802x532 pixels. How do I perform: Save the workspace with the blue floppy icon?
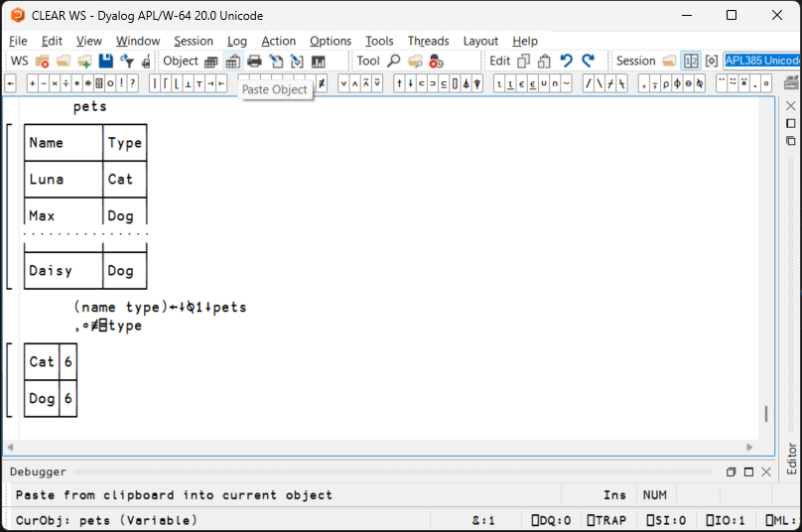(x=106, y=62)
